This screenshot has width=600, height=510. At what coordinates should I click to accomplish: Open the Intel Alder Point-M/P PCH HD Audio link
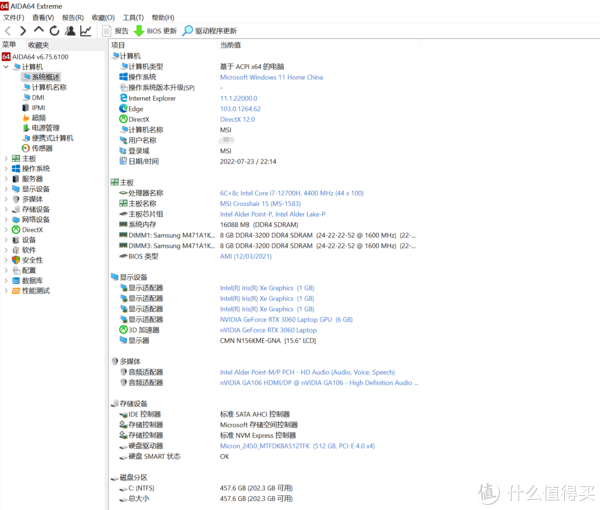pyautogui.click(x=307, y=372)
